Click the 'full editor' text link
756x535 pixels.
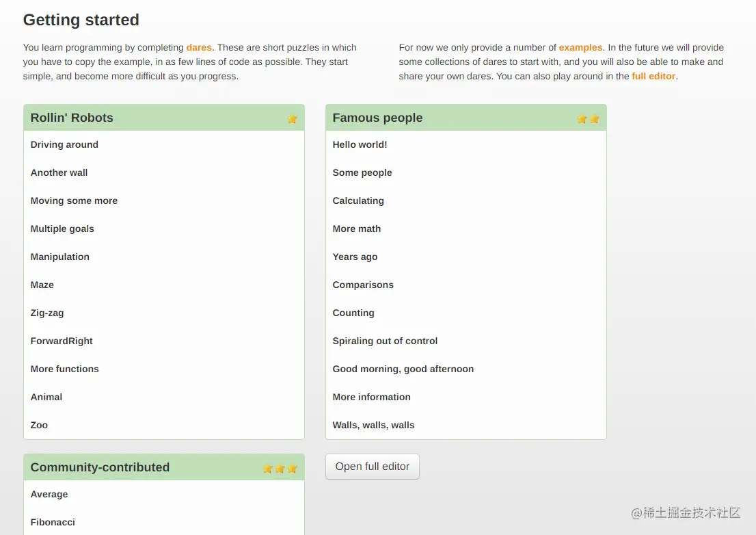coord(653,76)
